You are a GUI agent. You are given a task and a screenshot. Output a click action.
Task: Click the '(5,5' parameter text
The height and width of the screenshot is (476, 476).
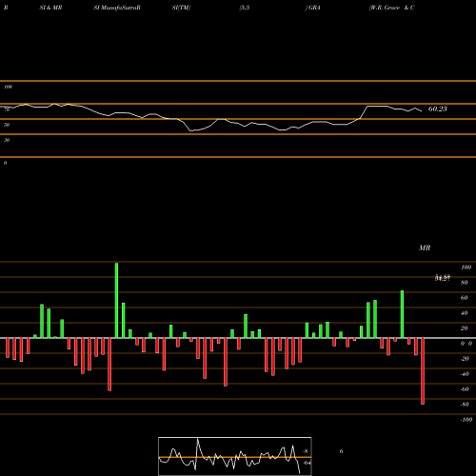245,8
